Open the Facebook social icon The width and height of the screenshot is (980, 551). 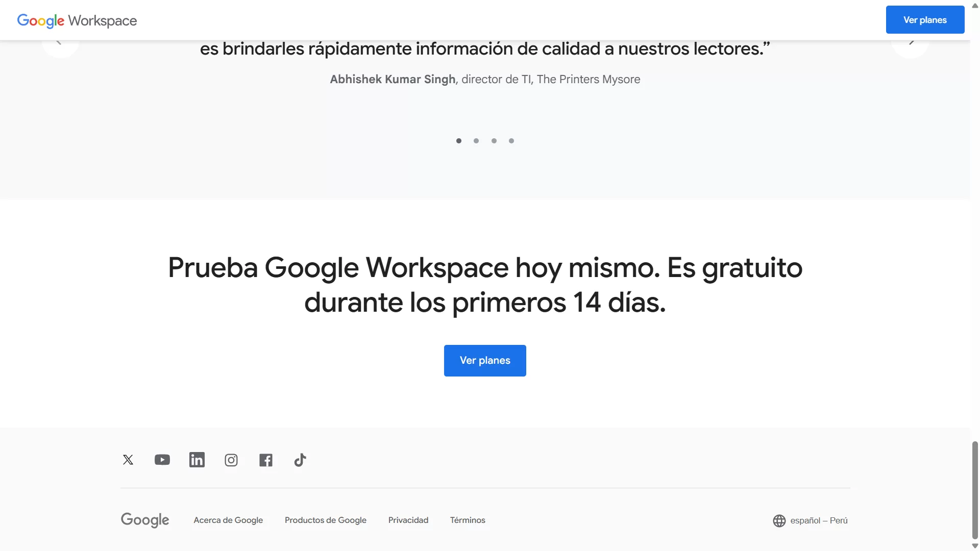(266, 460)
